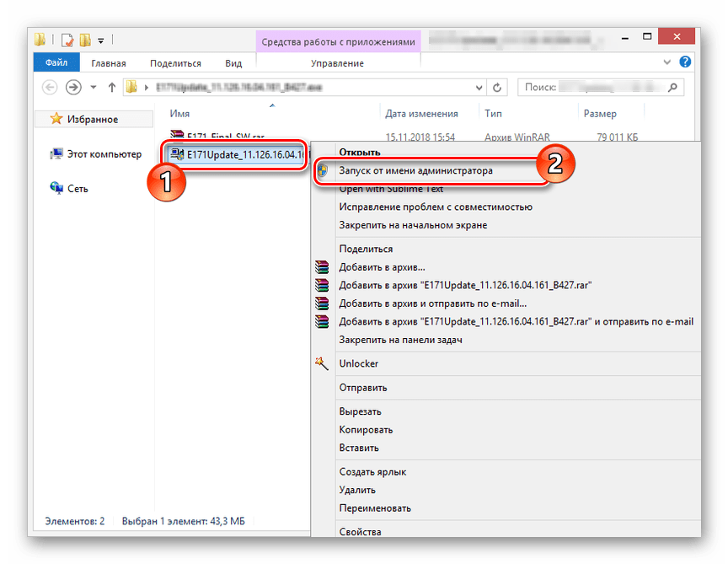Choose Исправление проблем с совместимостью
This screenshot has height=564, width=728.
tap(436, 207)
